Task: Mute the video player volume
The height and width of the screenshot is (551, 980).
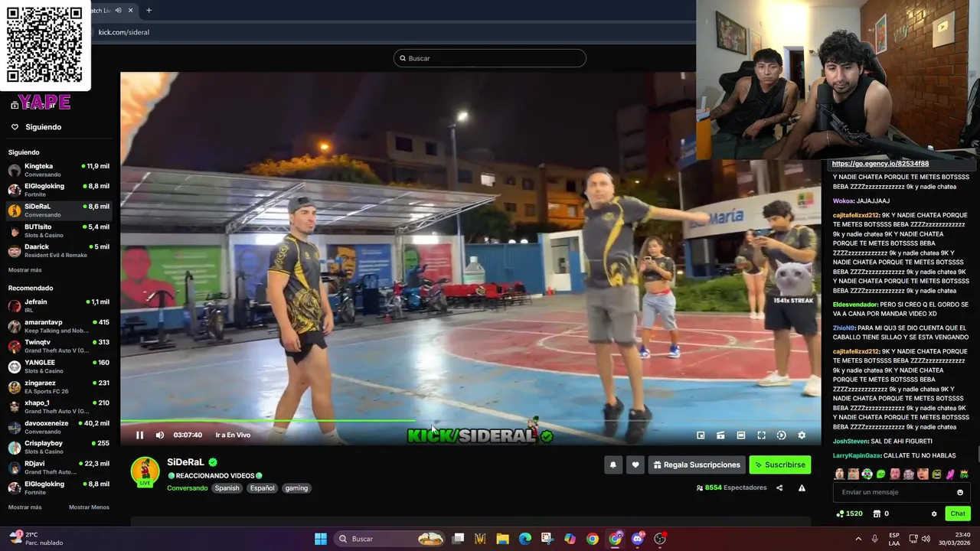Action: point(160,435)
